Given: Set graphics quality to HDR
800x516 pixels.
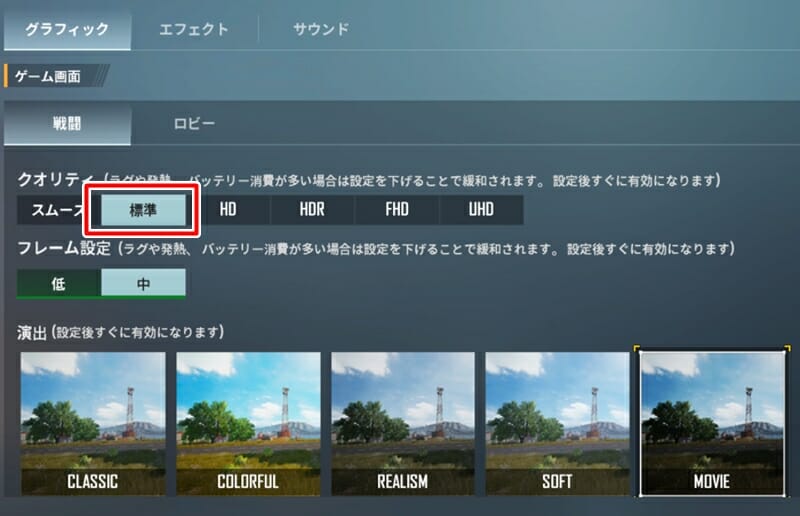Looking at the screenshot, I should pos(312,209).
